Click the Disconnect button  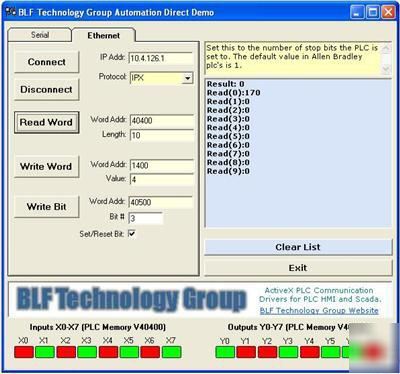(47, 89)
